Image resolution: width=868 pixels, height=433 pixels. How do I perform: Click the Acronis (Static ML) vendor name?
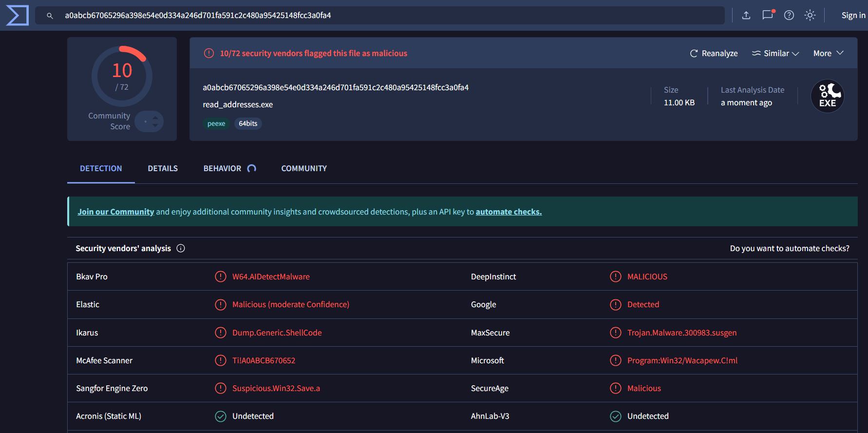(x=109, y=416)
